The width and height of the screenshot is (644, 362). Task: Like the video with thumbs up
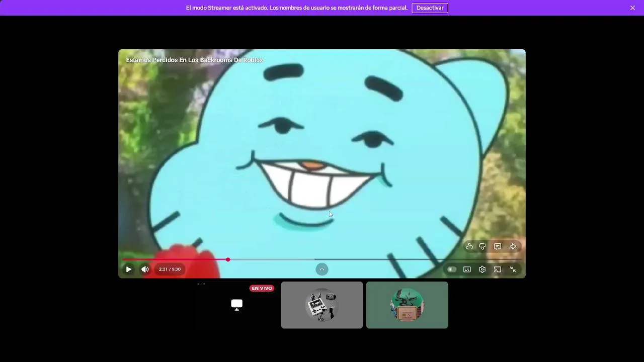[x=469, y=246]
